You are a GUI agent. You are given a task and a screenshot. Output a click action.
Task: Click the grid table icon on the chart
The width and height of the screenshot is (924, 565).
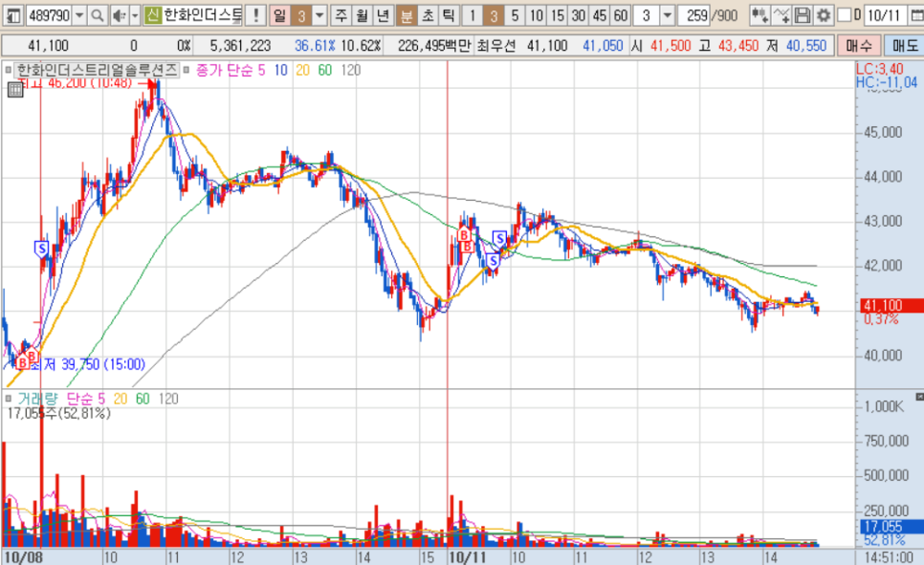point(15,90)
